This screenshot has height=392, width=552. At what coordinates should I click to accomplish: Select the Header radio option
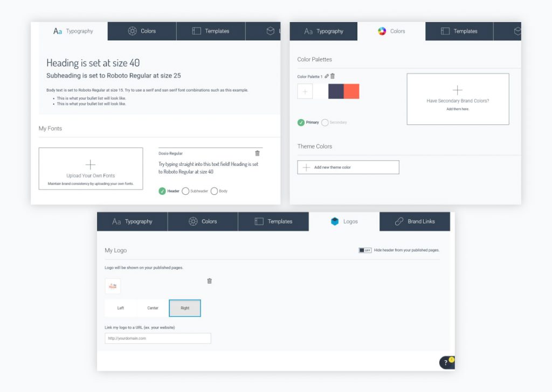tap(162, 191)
